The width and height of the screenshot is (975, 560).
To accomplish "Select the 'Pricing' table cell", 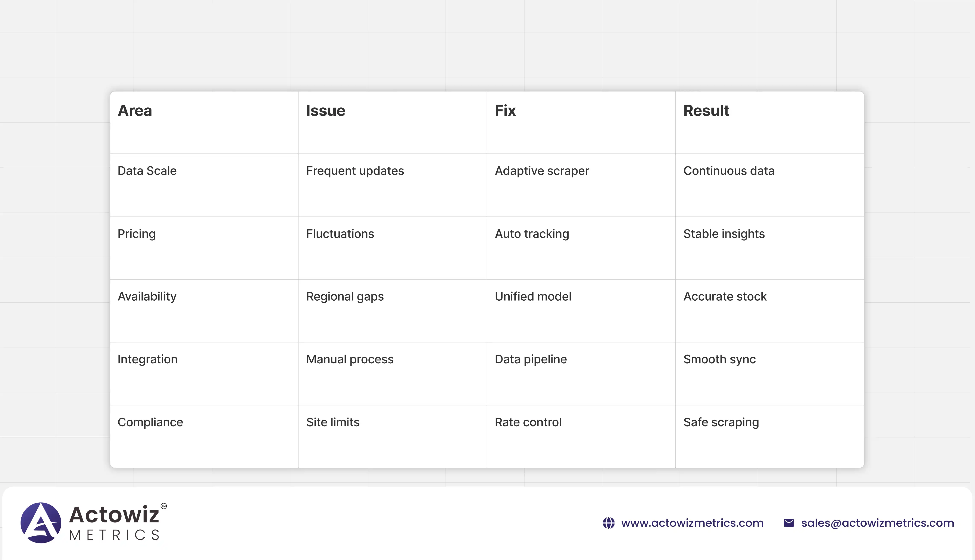I will tap(136, 234).
